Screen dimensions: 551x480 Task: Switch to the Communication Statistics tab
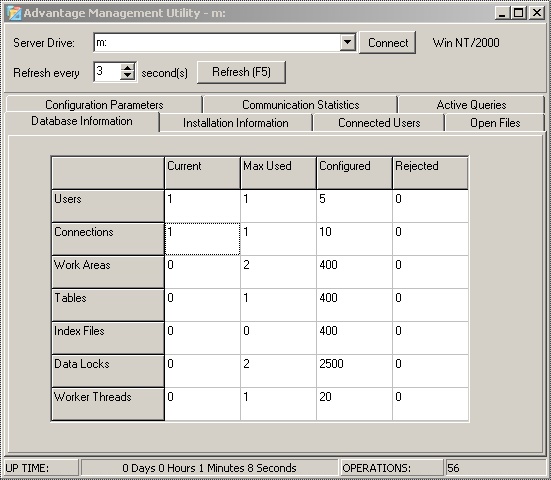[x=300, y=105]
